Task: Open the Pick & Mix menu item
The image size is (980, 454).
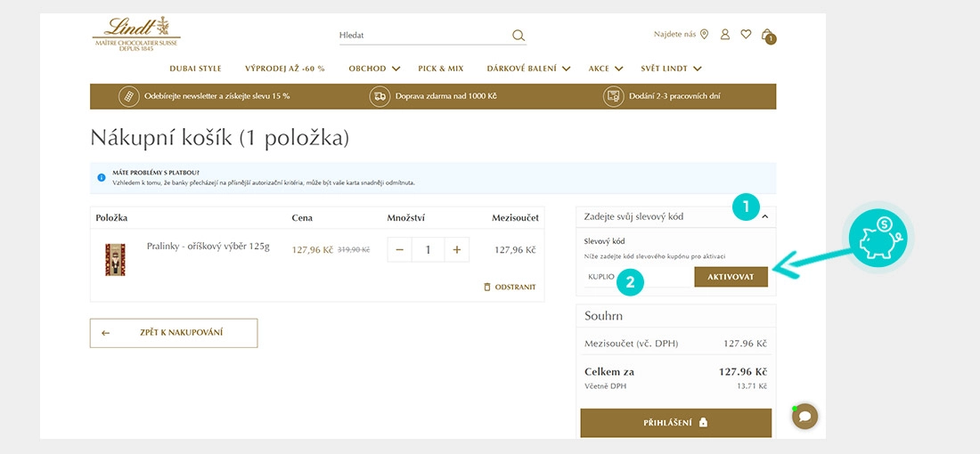Action: coord(441,69)
